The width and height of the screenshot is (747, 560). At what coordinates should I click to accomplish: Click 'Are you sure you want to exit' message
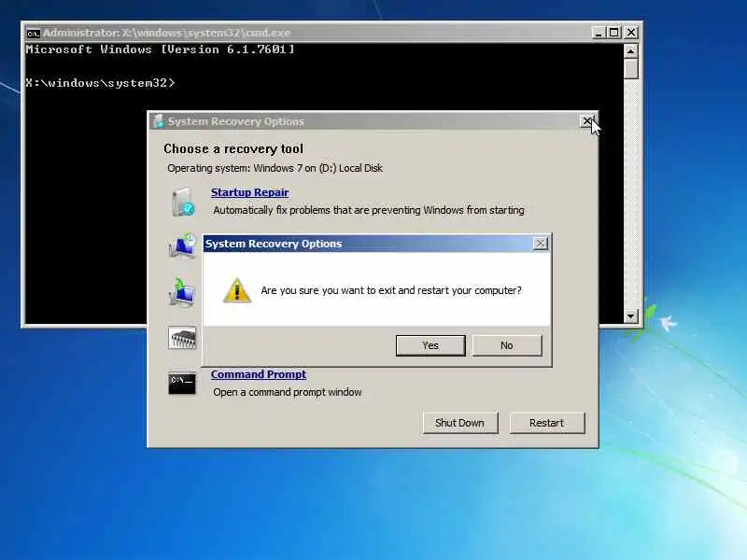(x=391, y=290)
